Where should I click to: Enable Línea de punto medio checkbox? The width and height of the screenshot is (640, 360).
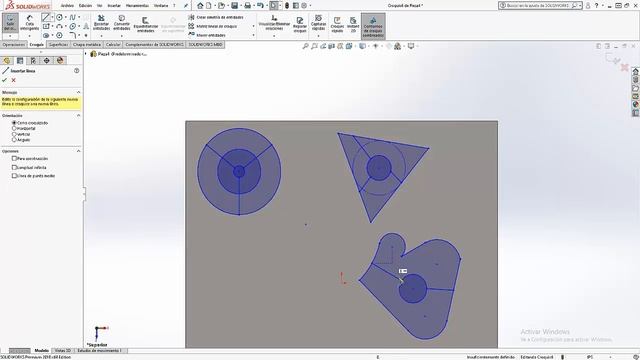[x=14, y=176]
